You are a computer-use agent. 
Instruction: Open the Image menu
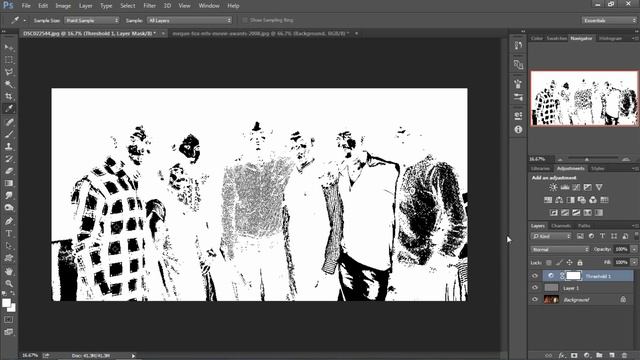tap(63, 6)
